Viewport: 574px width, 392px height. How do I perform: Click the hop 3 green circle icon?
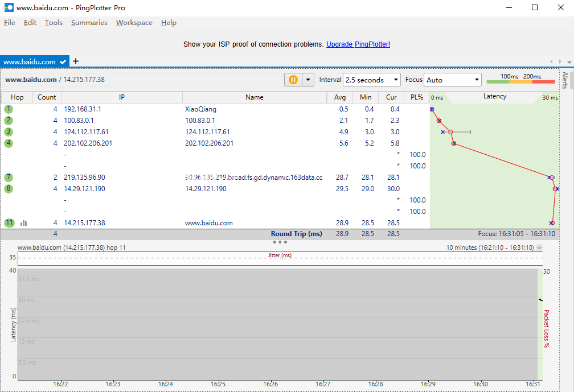[9, 131]
